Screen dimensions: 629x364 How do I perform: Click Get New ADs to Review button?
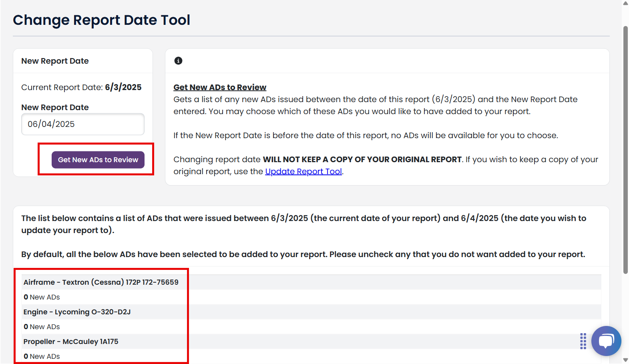(x=98, y=160)
